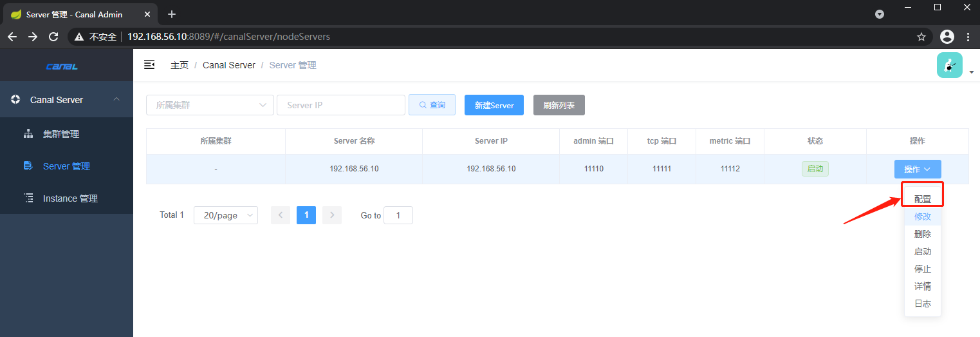Screen dimensions: 980x337
Task: Click the user avatar in header
Action: click(x=950, y=65)
